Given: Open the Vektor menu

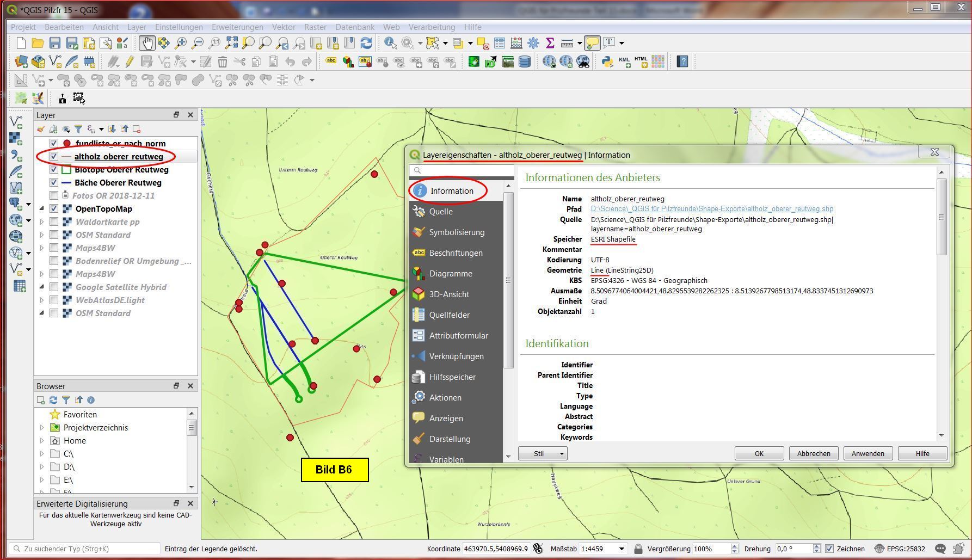Looking at the screenshot, I should point(284,27).
